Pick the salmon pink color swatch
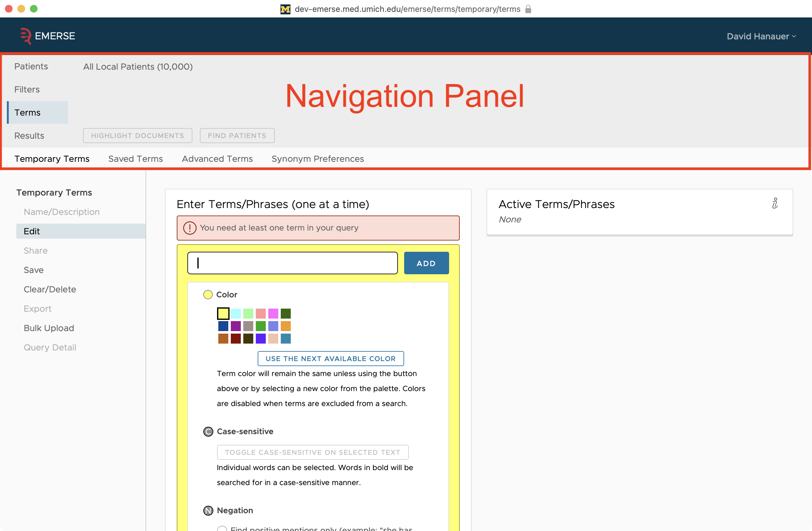This screenshot has height=531, width=812. click(261, 313)
